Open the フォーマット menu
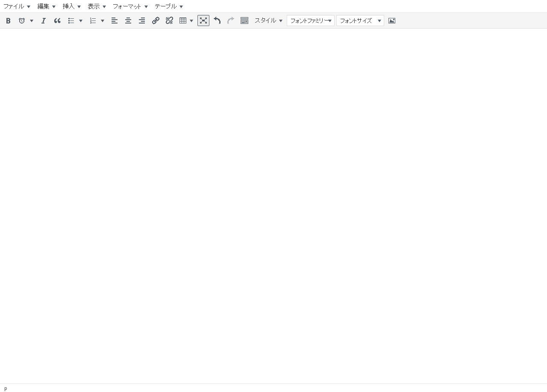The image size is (547, 392). point(130,6)
